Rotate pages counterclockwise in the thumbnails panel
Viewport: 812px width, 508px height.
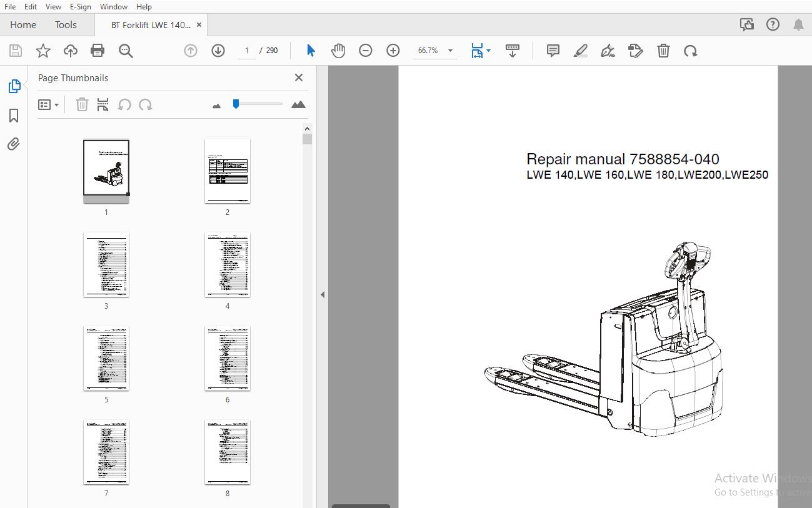point(124,104)
